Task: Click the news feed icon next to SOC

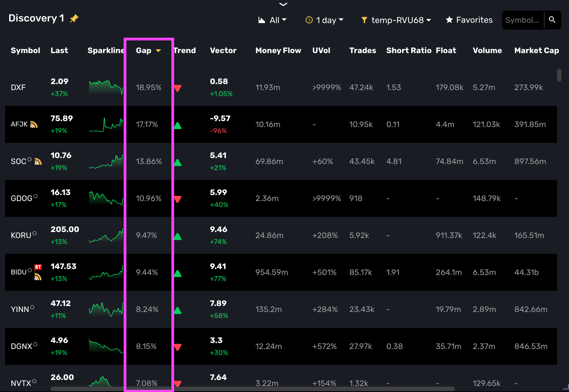Action: click(38, 162)
